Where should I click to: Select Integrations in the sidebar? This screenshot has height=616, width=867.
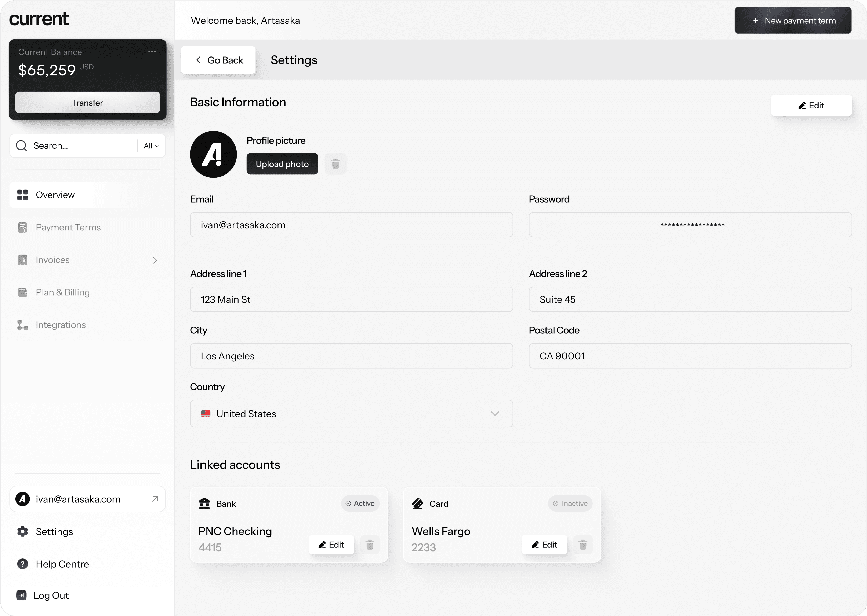61,325
